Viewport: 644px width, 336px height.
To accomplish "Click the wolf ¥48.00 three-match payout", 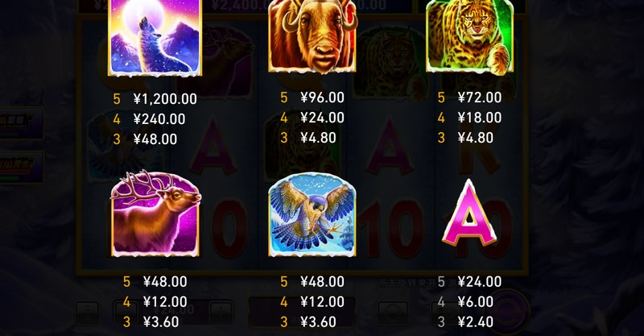I will pyautogui.click(x=155, y=139).
